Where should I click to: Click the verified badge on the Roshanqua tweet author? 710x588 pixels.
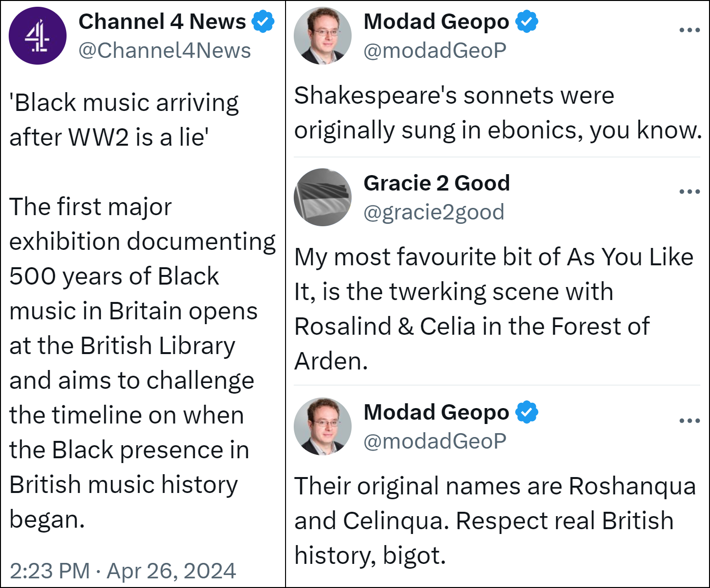(x=527, y=412)
